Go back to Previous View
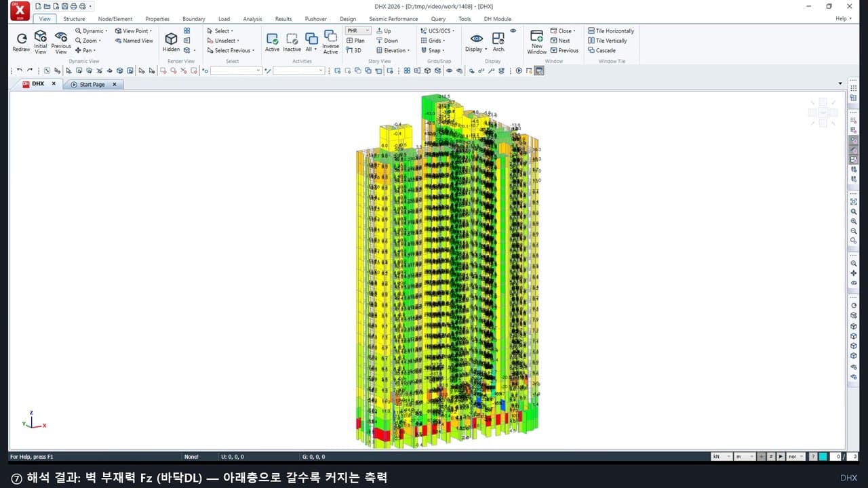868x488 pixels. pos(61,42)
